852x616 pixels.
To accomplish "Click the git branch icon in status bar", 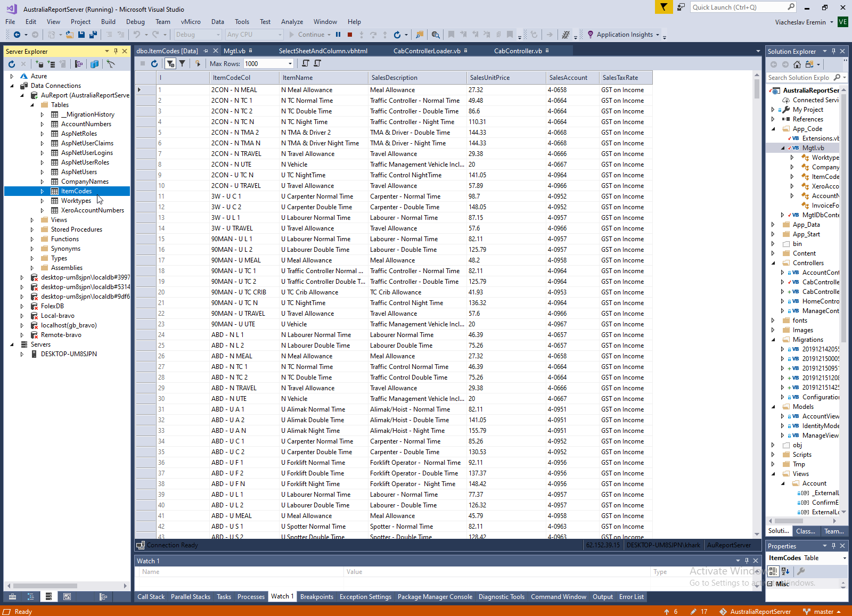I will coord(806,612).
